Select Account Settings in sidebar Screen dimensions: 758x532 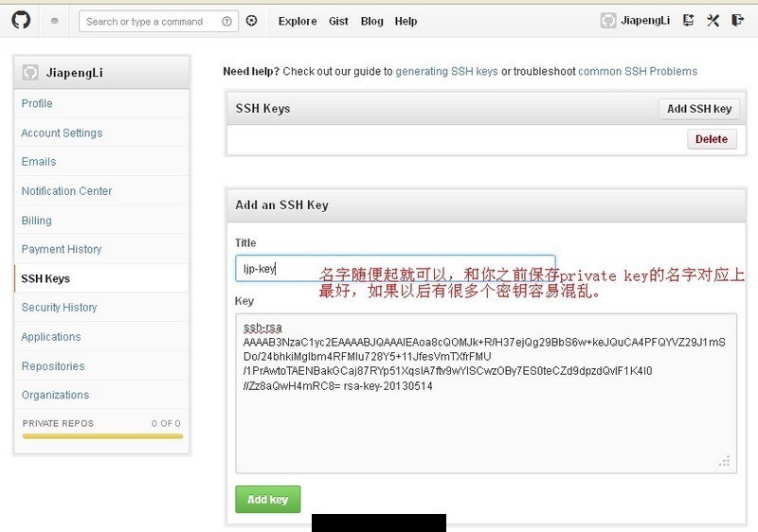(101, 133)
